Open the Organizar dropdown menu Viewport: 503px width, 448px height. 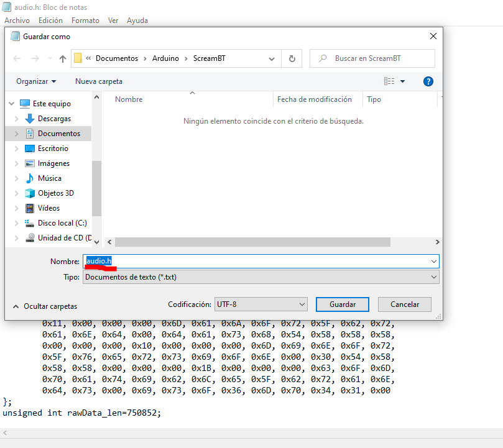click(x=35, y=81)
